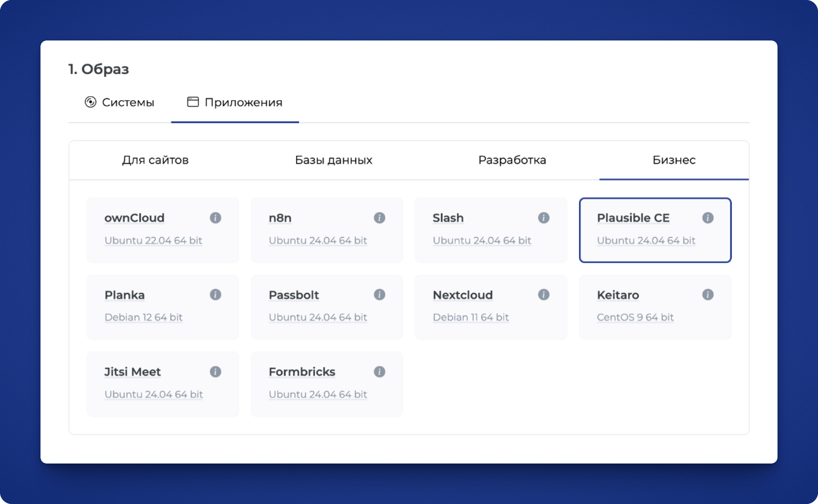Click Ubuntu 22.04 64 bit under ownCloud

[x=153, y=240]
